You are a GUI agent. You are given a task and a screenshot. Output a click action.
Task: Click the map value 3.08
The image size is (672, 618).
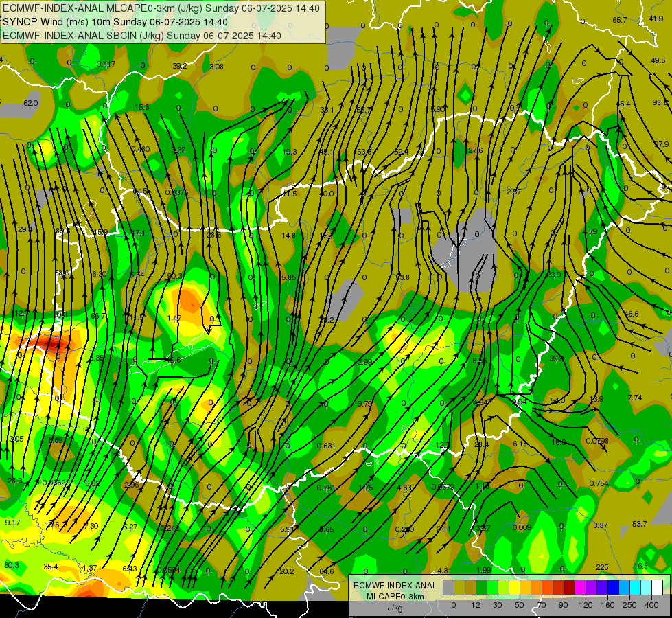[x=216, y=67]
